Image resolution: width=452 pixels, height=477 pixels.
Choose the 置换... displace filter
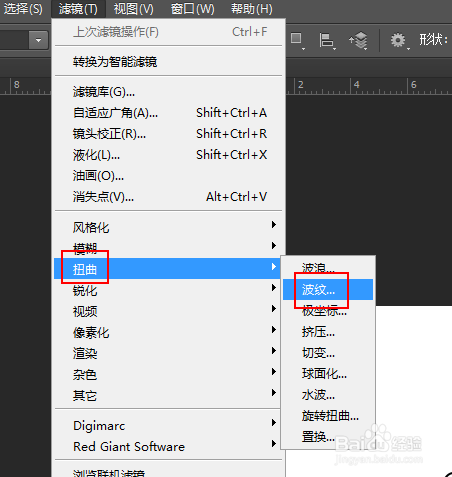click(328, 436)
